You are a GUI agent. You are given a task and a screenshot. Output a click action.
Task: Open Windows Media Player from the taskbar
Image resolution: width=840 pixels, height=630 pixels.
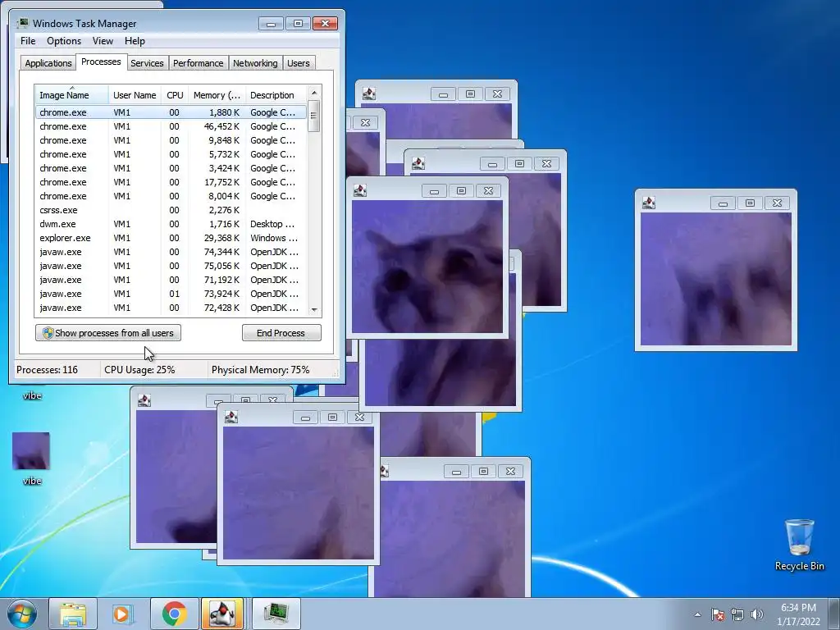click(123, 614)
